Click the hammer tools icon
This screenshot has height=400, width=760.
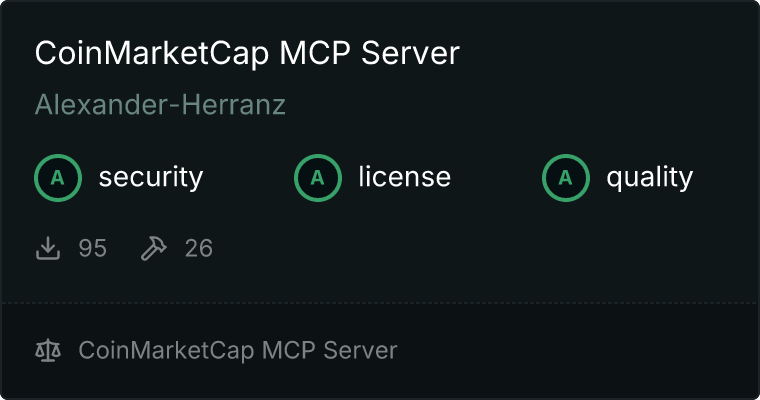(x=154, y=248)
